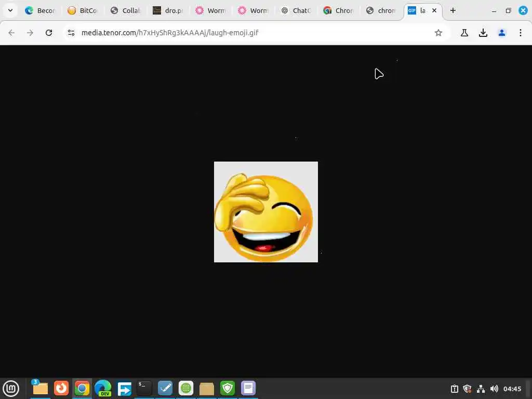
Task: Open the file manager from taskbar
Action: pos(40,388)
